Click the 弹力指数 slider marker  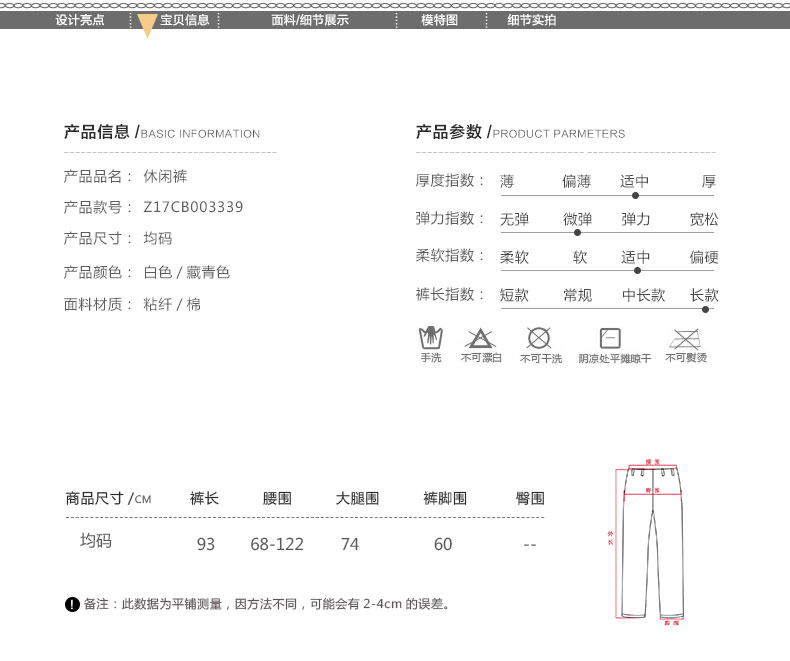click(577, 232)
